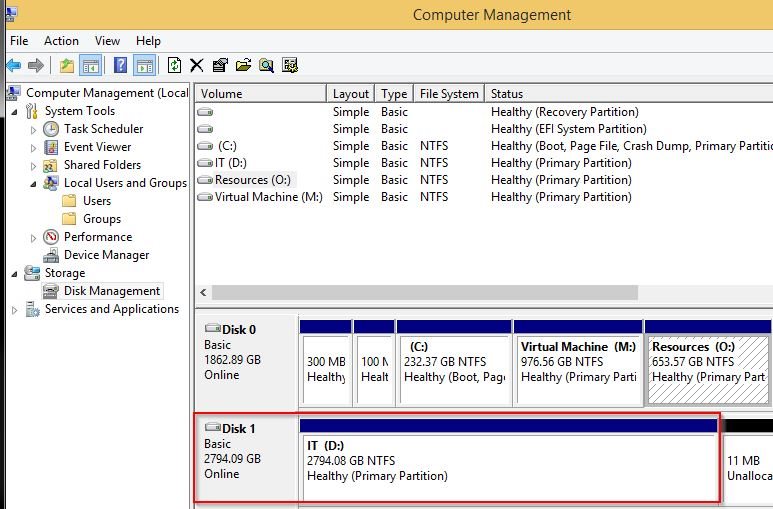Expand the Performance node
The image size is (773, 509).
(33, 238)
